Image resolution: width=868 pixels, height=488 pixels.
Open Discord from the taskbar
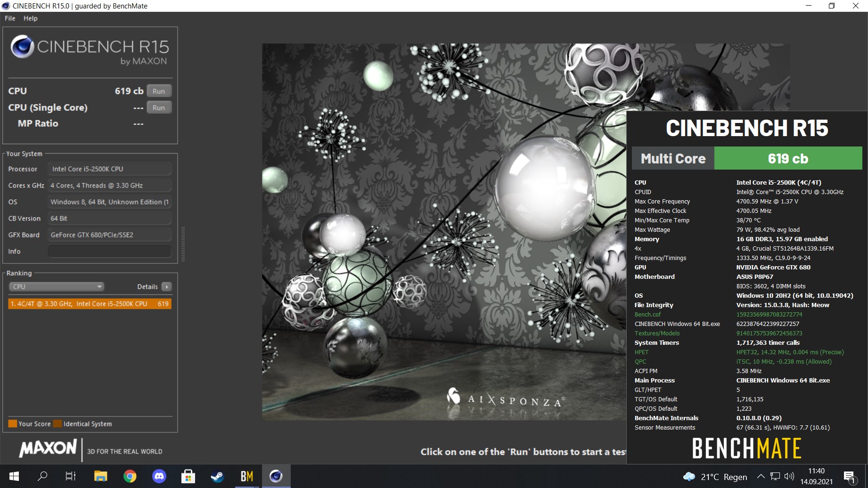click(x=159, y=476)
